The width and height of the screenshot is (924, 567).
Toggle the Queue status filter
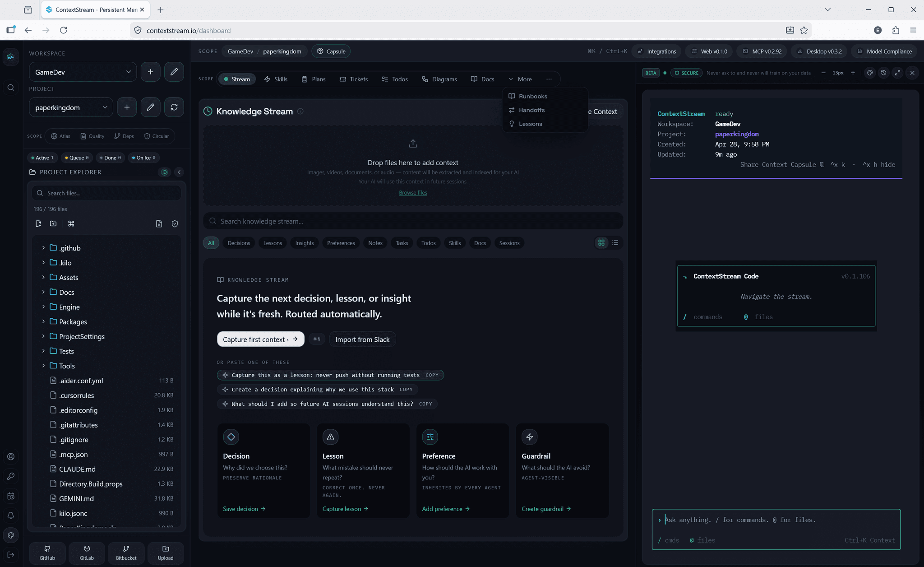pyautogui.click(x=76, y=158)
